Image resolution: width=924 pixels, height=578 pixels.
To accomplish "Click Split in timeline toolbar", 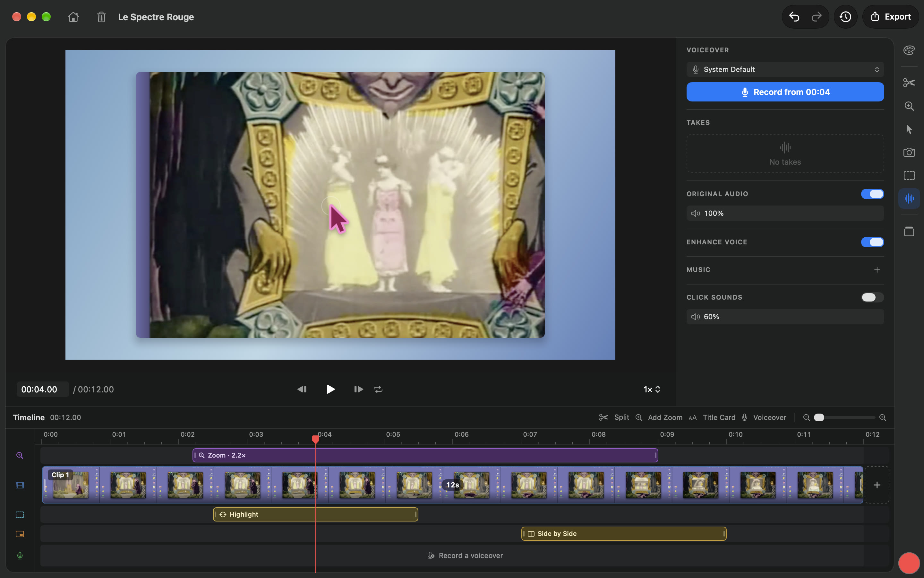I will click(614, 417).
